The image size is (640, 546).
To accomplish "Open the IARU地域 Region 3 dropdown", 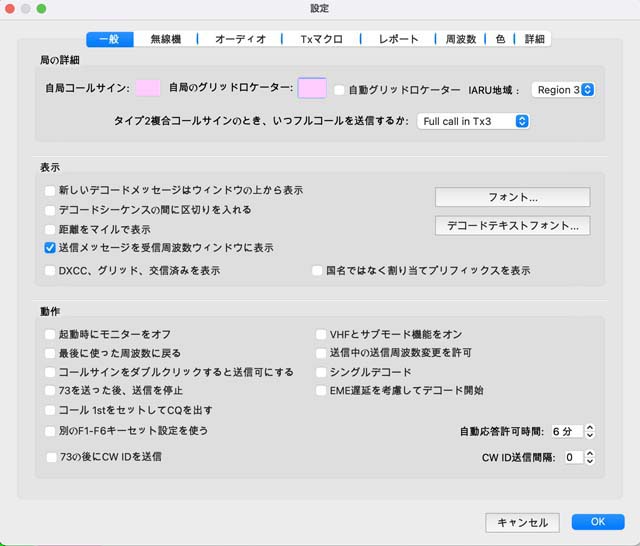I will [564, 90].
